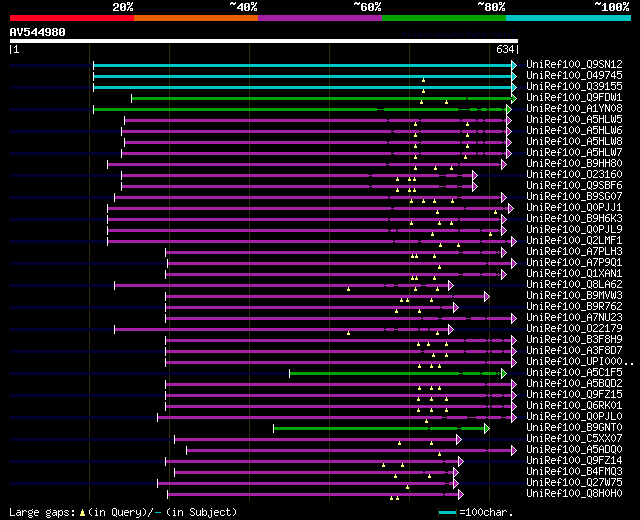Select the UniRef100_O22179 label
Image resolution: width=640 pixels, height=520 pixels.
574,329
